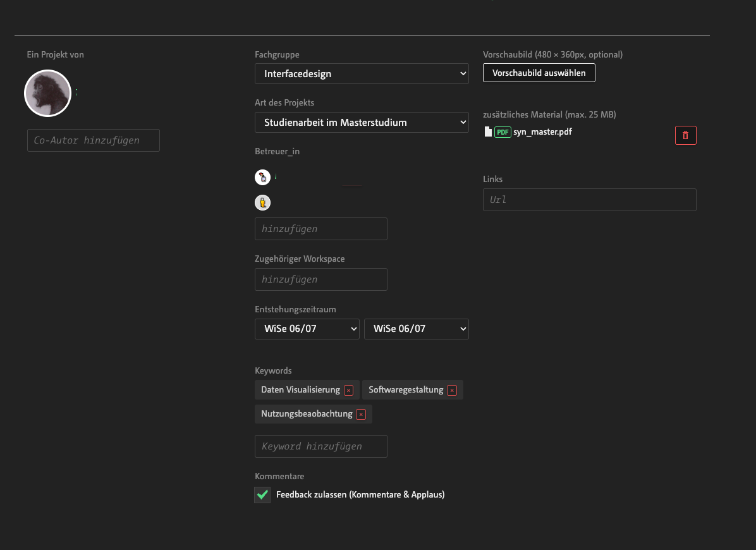The height and width of the screenshot is (550, 756).
Task: Click the second supervisor's yellow avatar
Action: pos(262,202)
